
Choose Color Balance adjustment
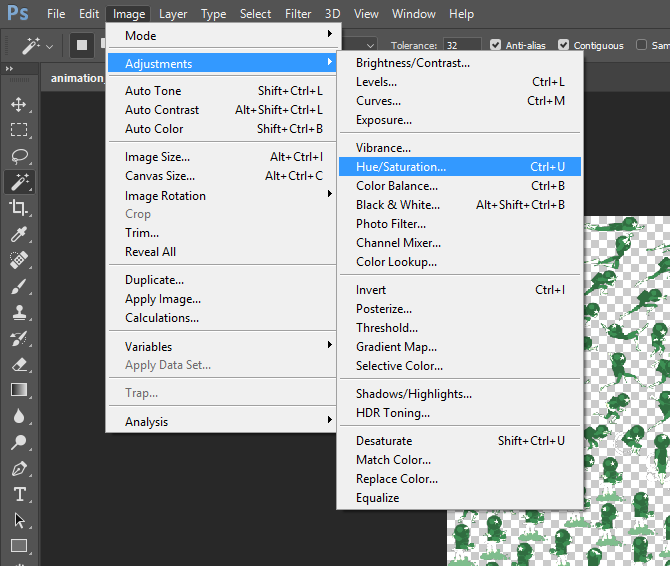pyautogui.click(x=460, y=186)
